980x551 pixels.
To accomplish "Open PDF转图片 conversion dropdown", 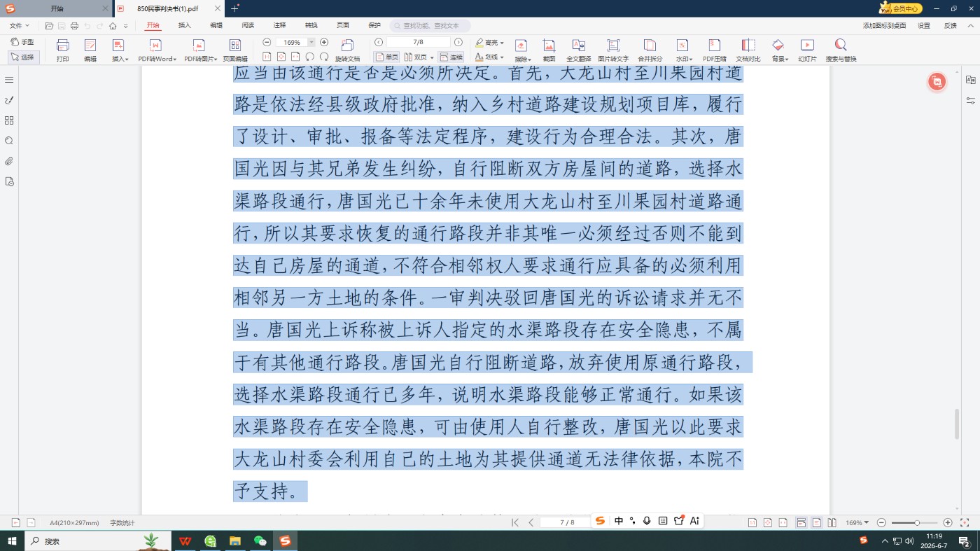I will pyautogui.click(x=200, y=50).
